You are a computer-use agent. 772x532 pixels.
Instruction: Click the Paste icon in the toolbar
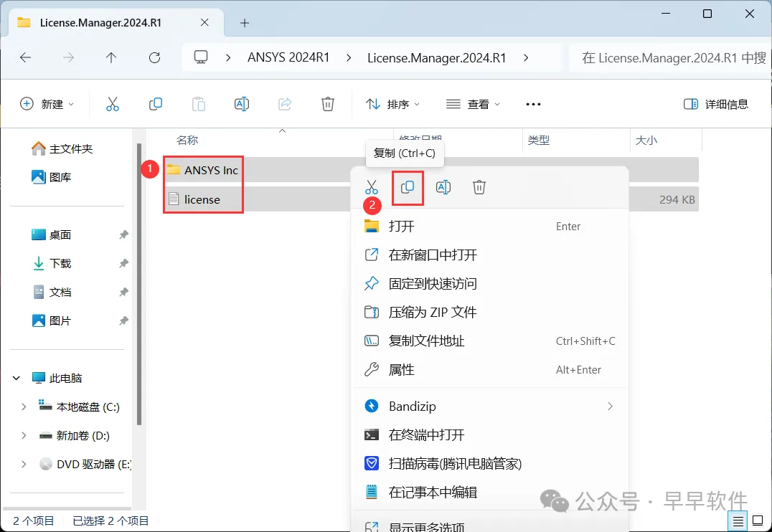[x=199, y=104]
